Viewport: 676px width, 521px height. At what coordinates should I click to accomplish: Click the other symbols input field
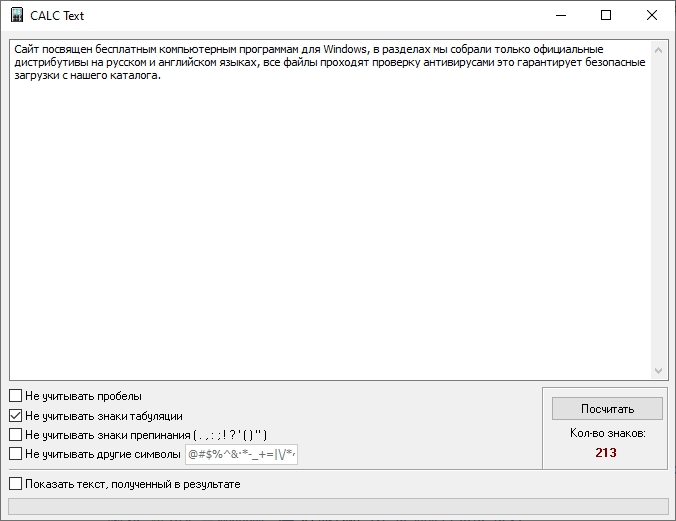241,454
